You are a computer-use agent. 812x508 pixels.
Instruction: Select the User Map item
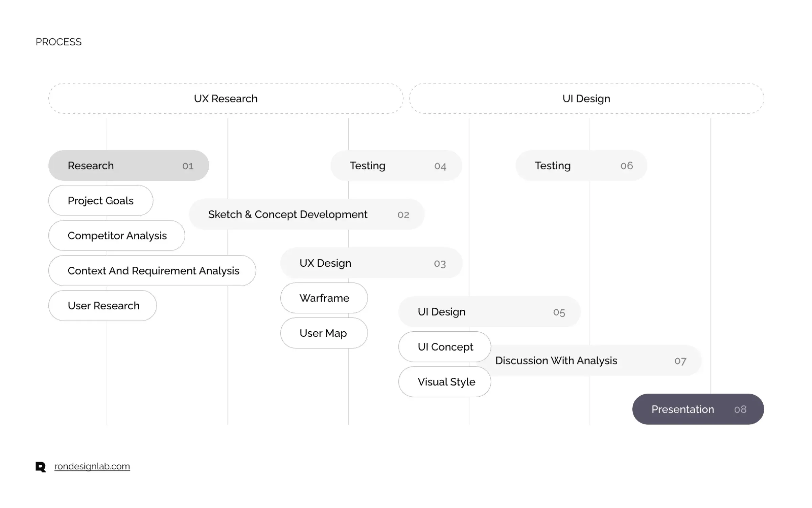[x=324, y=333]
